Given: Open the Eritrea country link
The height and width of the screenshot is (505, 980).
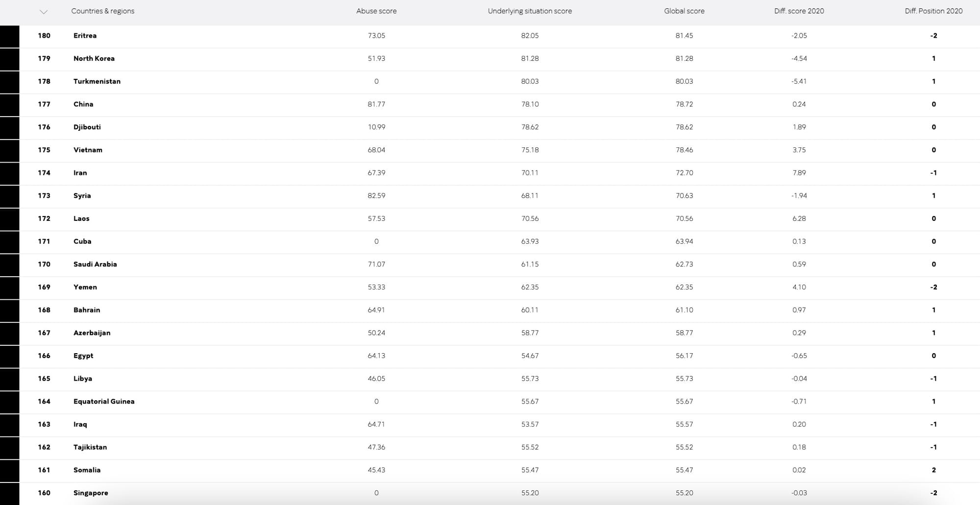Looking at the screenshot, I should [85, 36].
